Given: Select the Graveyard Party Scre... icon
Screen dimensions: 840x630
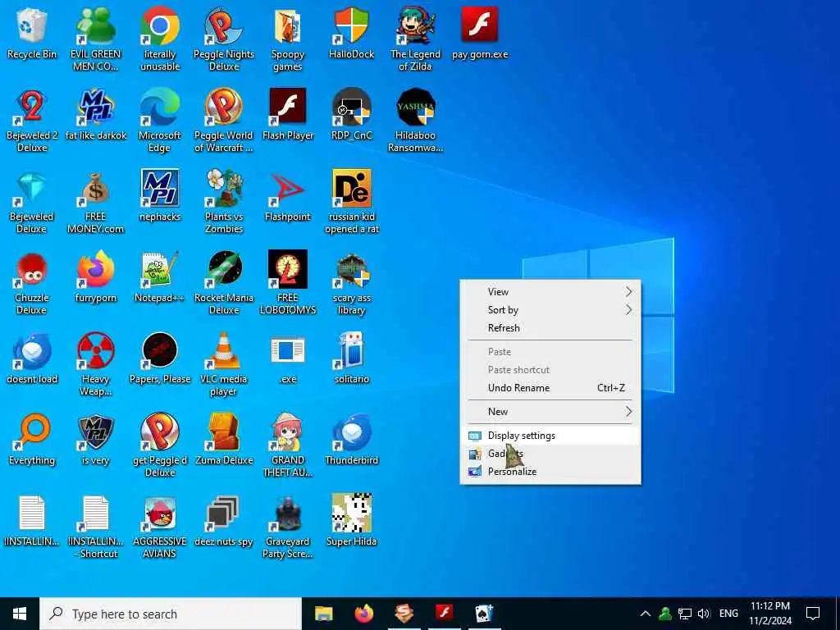Looking at the screenshot, I should pos(288,527).
